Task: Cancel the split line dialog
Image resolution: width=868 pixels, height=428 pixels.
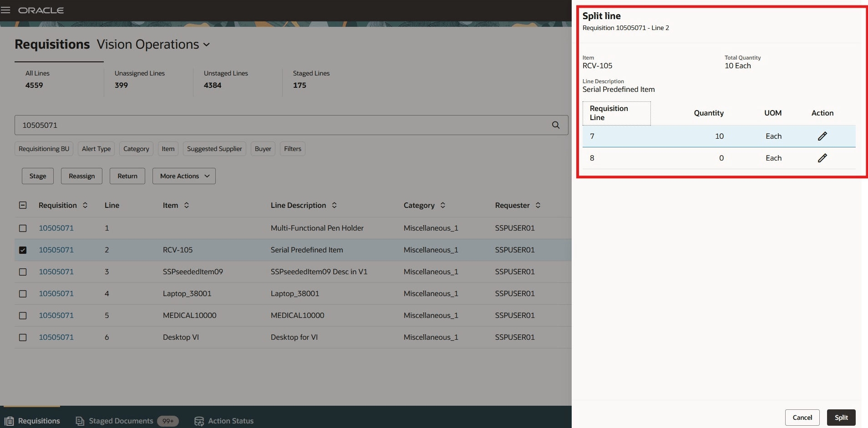Action: point(802,417)
